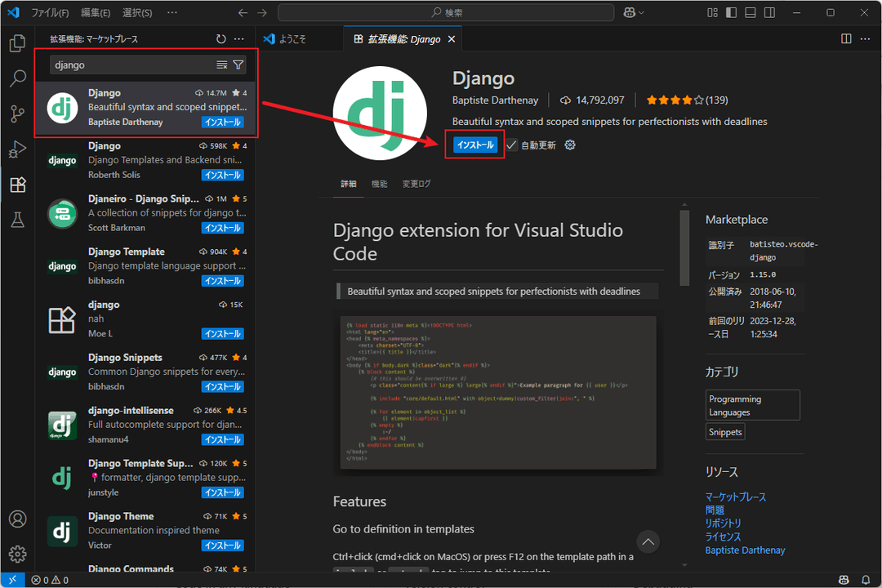The image size is (882, 588).
Task: Open the リポジトリ resource link
Action: click(722, 523)
